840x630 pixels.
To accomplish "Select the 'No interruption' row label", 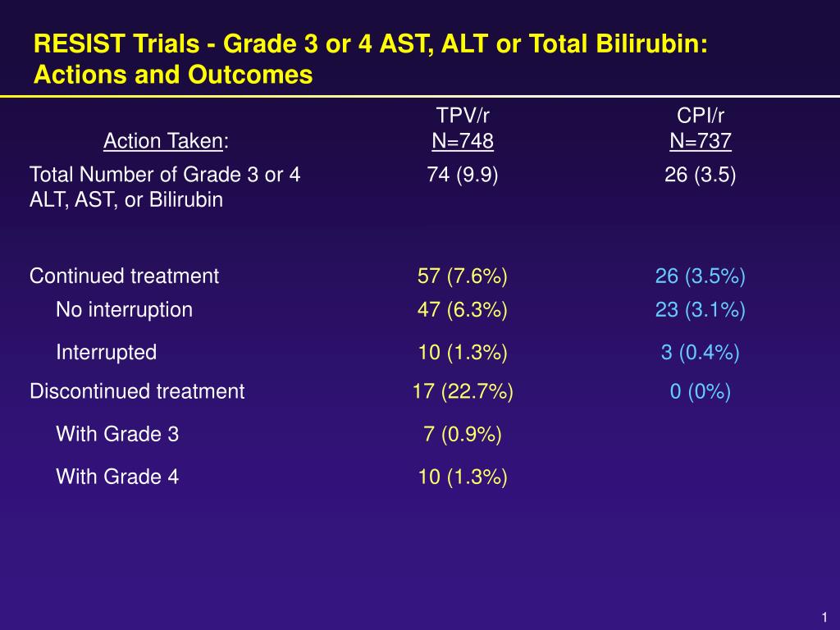I will pyautogui.click(x=124, y=309).
